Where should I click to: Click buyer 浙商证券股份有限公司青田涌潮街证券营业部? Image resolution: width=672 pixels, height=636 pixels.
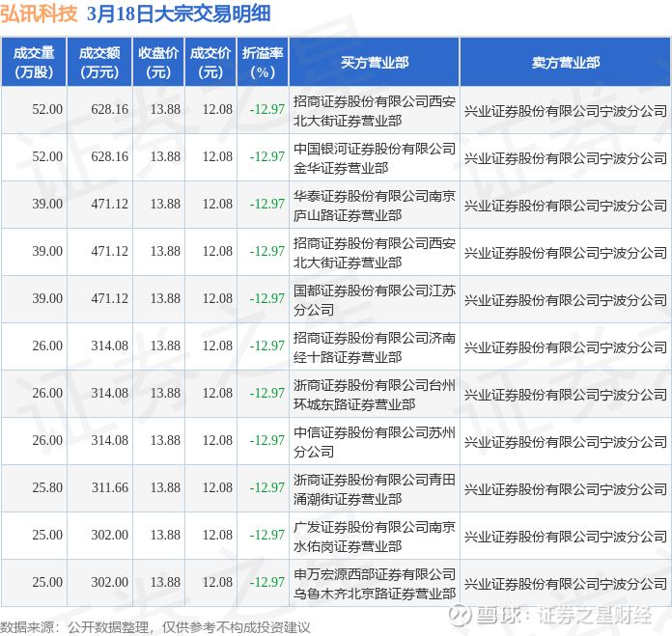click(375, 489)
